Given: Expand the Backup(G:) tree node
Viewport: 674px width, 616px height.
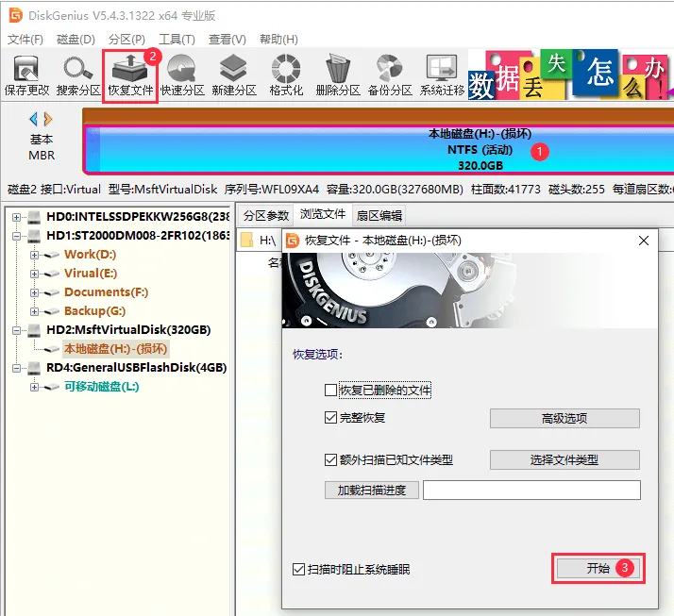Looking at the screenshot, I should 34,312.
